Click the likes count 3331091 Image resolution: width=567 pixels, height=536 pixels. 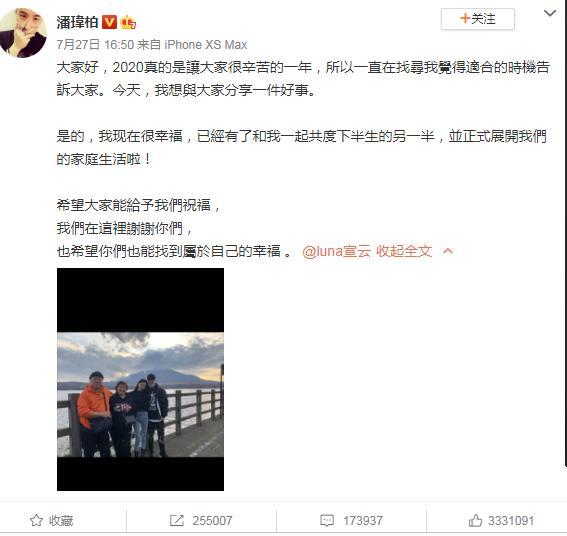point(511,520)
